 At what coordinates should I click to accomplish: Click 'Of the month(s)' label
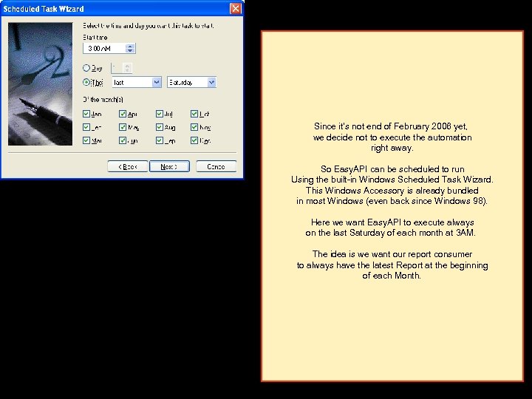[103, 100]
